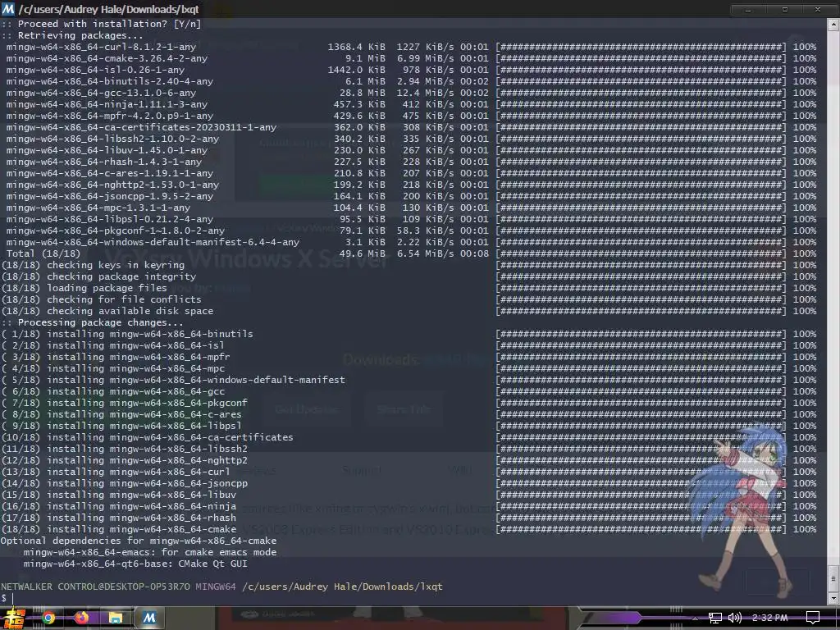Click "checking available disk space" line
The image size is (840, 630).
pos(409,311)
